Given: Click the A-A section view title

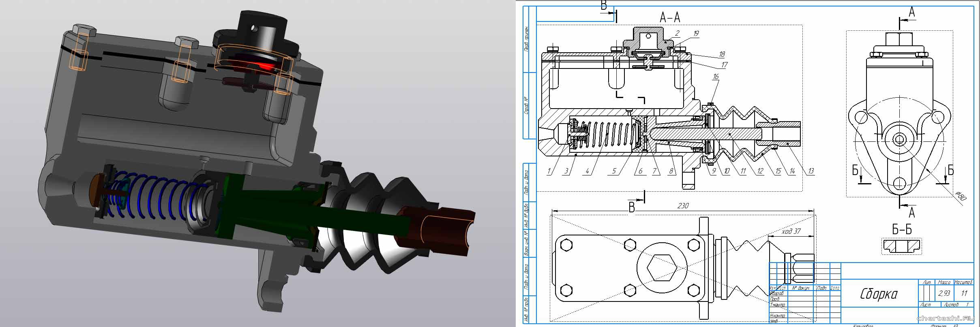Looking at the screenshot, I should tap(669, 17).
